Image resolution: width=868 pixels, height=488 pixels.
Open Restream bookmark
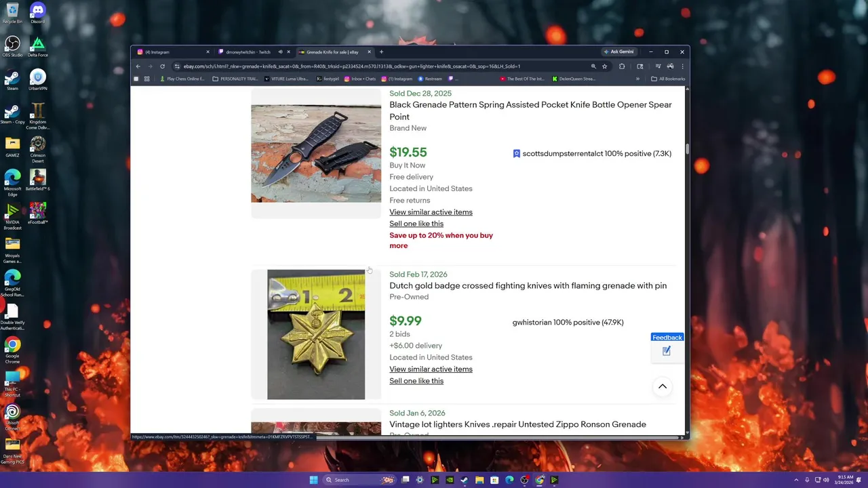tap(431, 79)
